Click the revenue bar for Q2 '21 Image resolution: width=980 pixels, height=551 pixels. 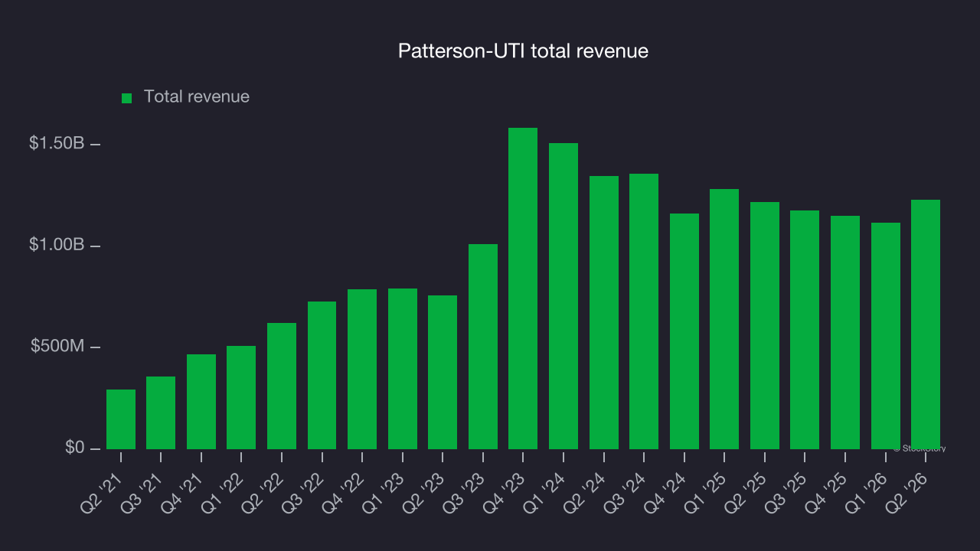(121, 419)
